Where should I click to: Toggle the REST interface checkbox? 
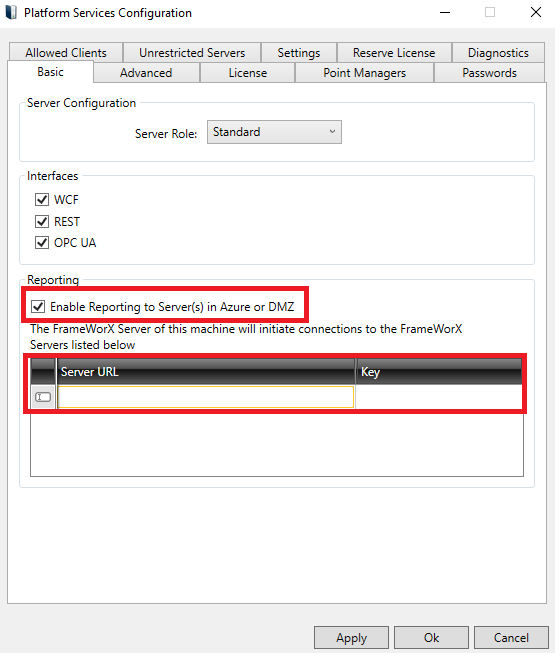pos(42,221)
